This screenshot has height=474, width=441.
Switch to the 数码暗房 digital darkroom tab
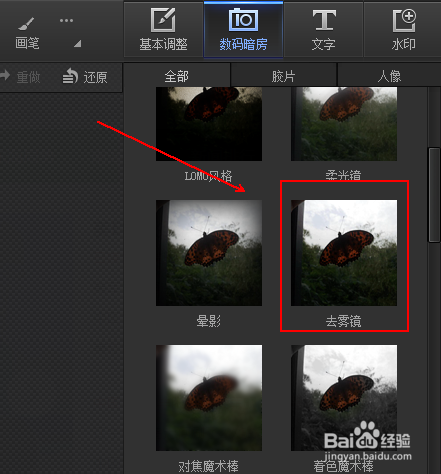(x=243, y=29)
